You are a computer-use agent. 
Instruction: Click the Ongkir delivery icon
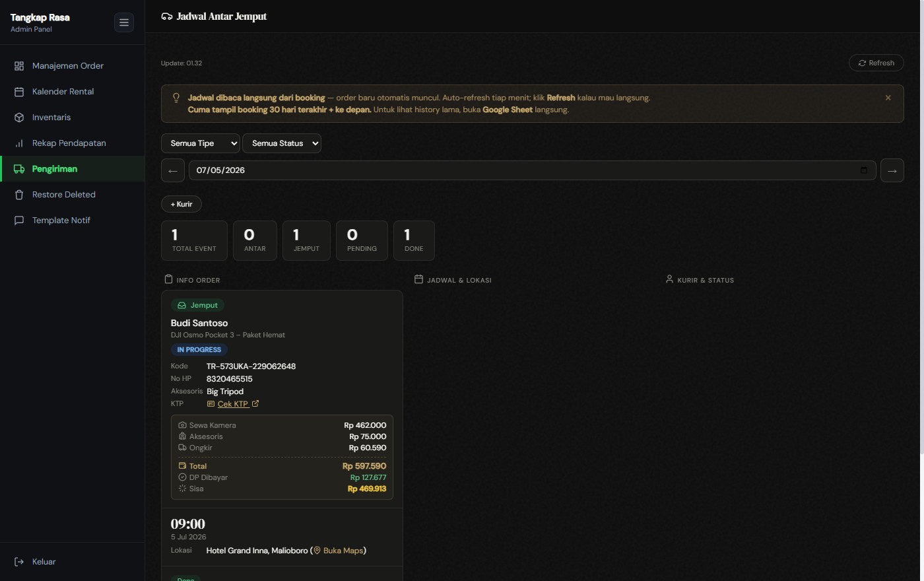[x=182, y=448]
